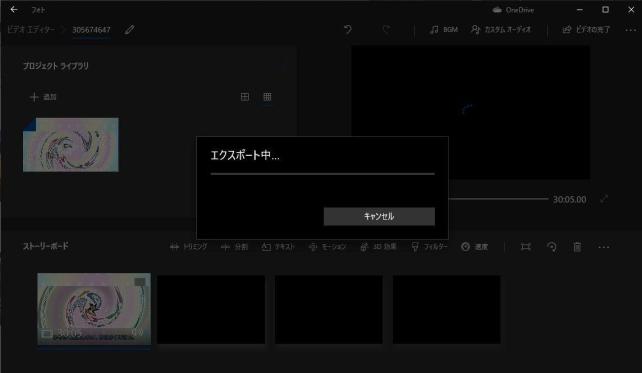642x373 pixels.
Task: Open テキスト text tool
Action: click(278, 246)
